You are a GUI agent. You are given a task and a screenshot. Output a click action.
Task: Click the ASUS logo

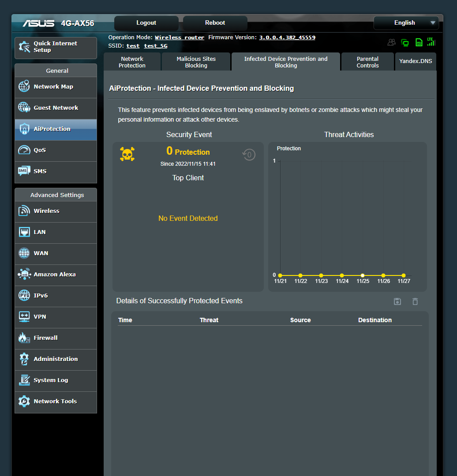(38, 23)
